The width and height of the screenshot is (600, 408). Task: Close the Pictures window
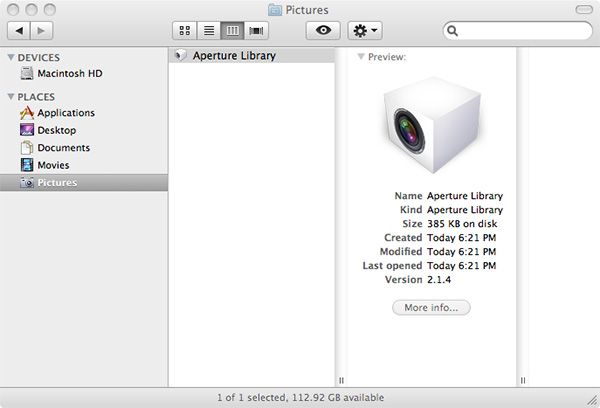tap(13, 10)
